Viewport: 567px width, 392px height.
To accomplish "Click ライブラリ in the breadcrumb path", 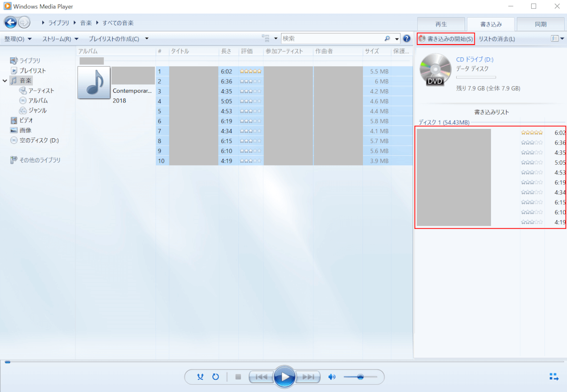I will point(58,23).
